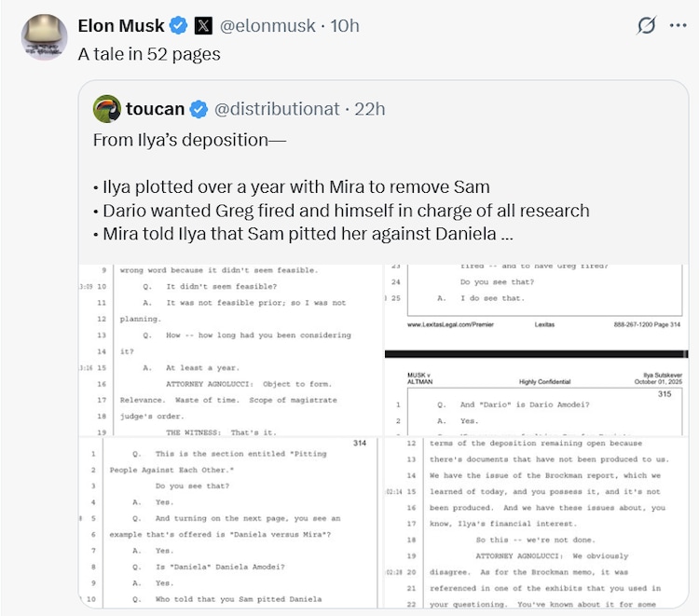Click the toucan display name
This screenshot has height=616, width=699.
[156, 109]
